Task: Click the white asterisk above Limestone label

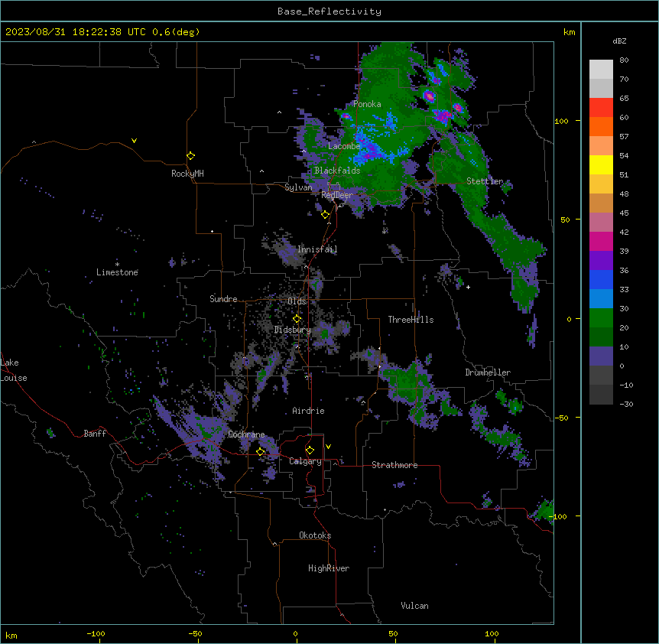Action: [x=117, y=264]
